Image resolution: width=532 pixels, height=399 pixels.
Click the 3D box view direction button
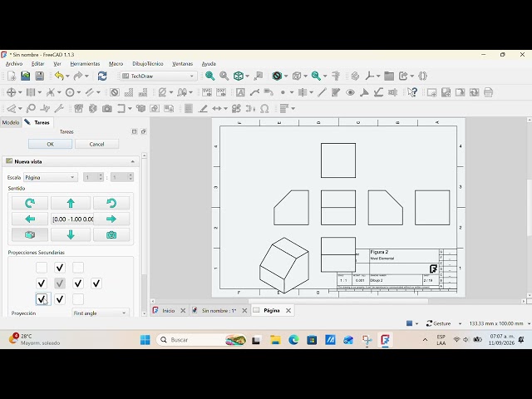point(30,234)
